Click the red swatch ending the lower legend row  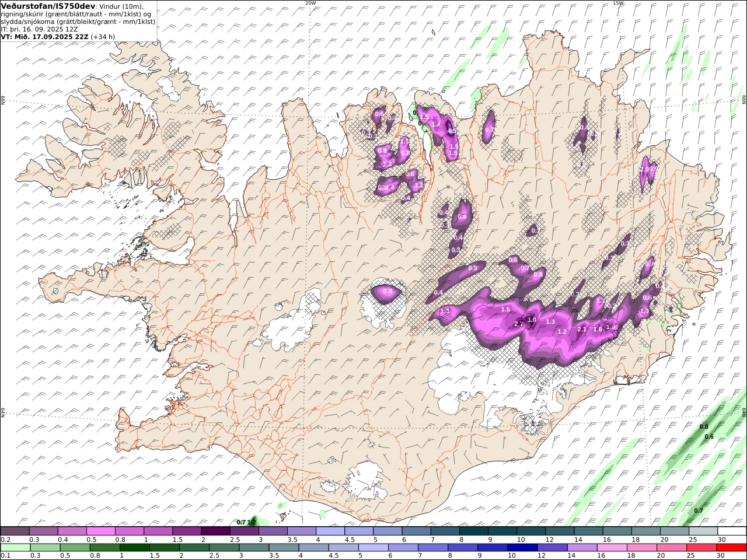point(731,548)
